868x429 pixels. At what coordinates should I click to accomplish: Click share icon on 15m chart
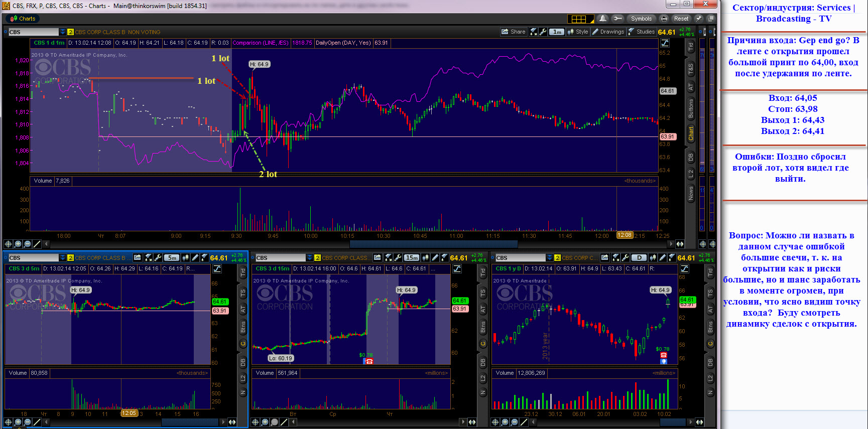point(378,257)
